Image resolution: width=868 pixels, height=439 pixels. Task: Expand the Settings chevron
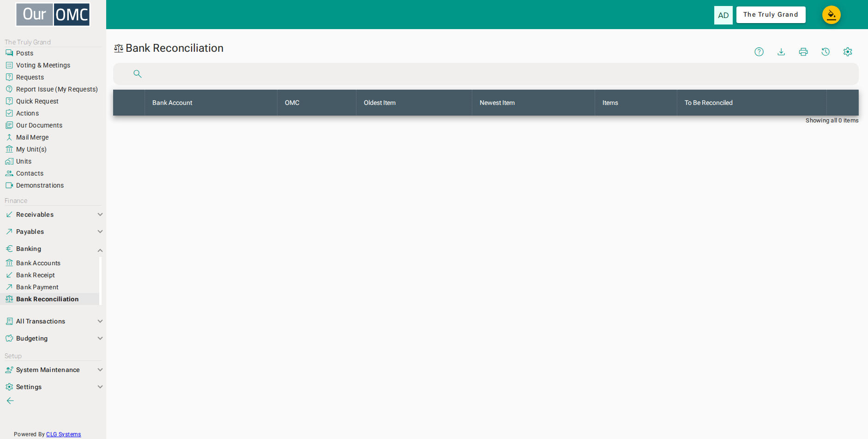pyautogui.click(x=100, y=387)
